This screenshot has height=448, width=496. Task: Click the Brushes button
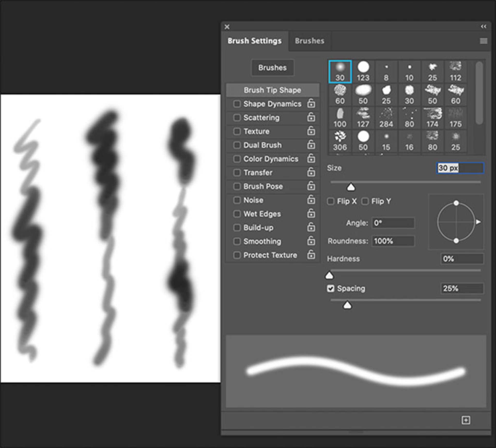pos(272,68)
